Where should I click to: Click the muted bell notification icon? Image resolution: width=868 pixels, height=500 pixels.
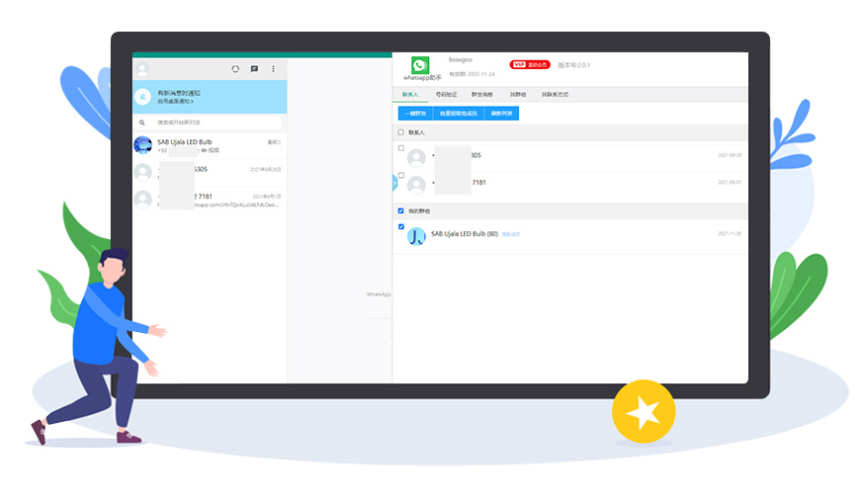(142, 97)
